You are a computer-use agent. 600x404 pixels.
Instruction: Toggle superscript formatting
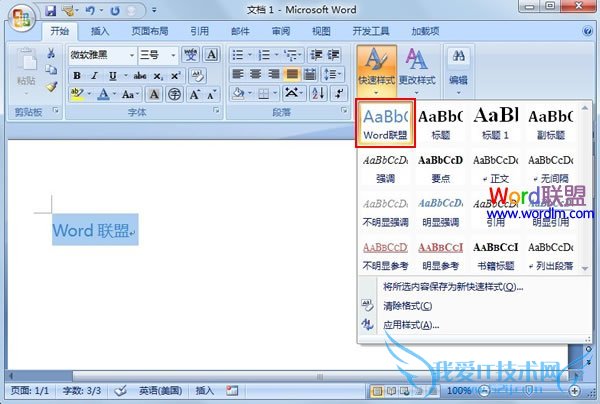click(175, 75)
